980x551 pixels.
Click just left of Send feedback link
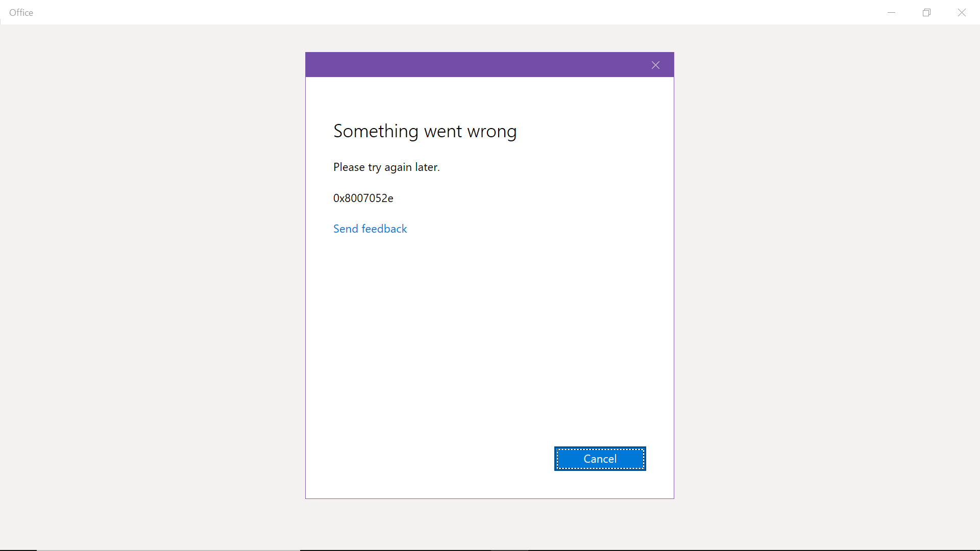click(322, 229)
